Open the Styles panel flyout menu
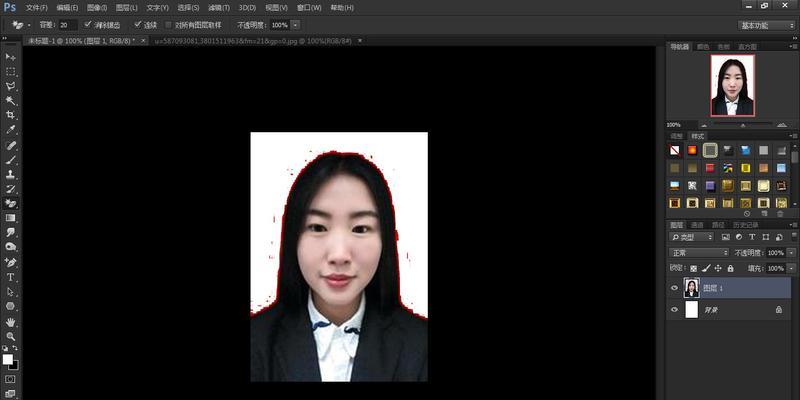The width and height of the screenshot is (800, 400). (x=793, y=136)
